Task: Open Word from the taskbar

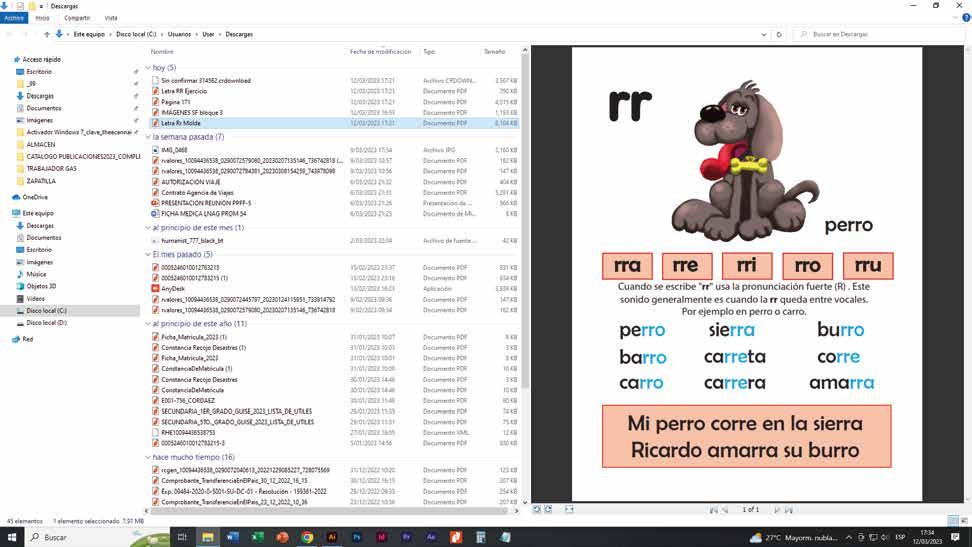Action: (x=232, y=537)
